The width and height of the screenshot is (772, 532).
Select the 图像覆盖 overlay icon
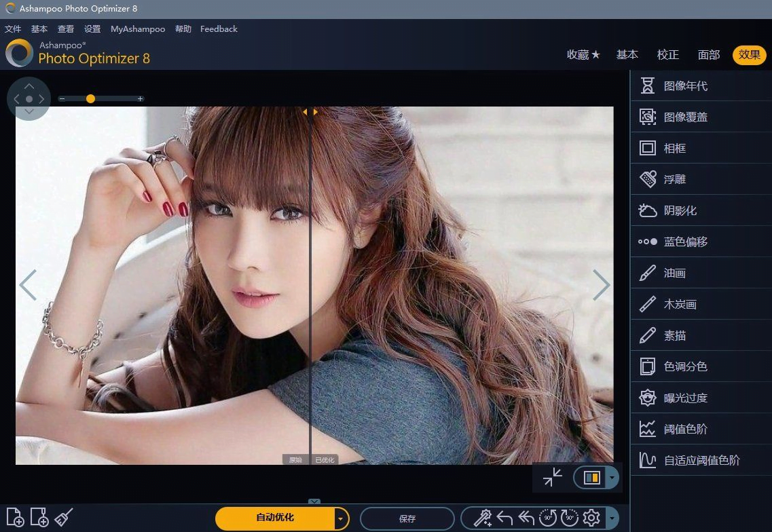(648, 117)
